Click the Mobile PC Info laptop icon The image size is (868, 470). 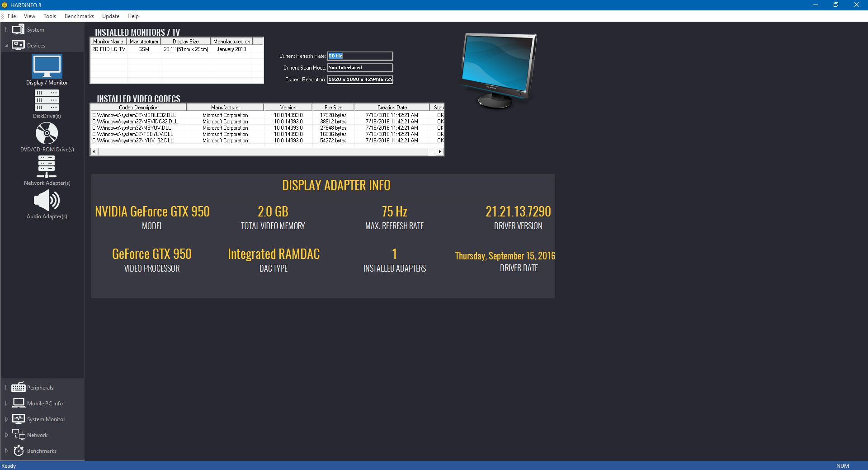tap(19, 403)
